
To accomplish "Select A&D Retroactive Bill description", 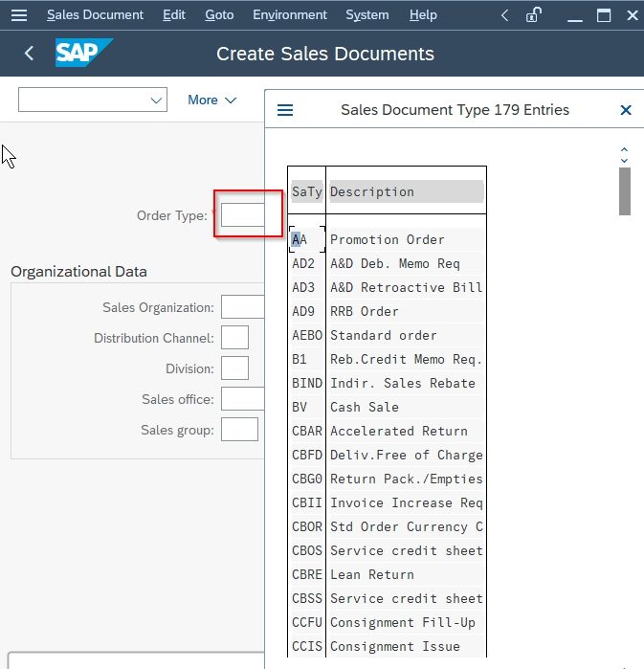I will tap(407, 287).
